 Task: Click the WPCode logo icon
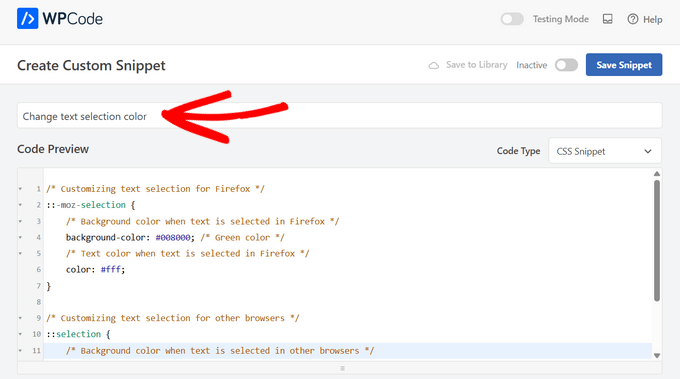coord(27,19)
